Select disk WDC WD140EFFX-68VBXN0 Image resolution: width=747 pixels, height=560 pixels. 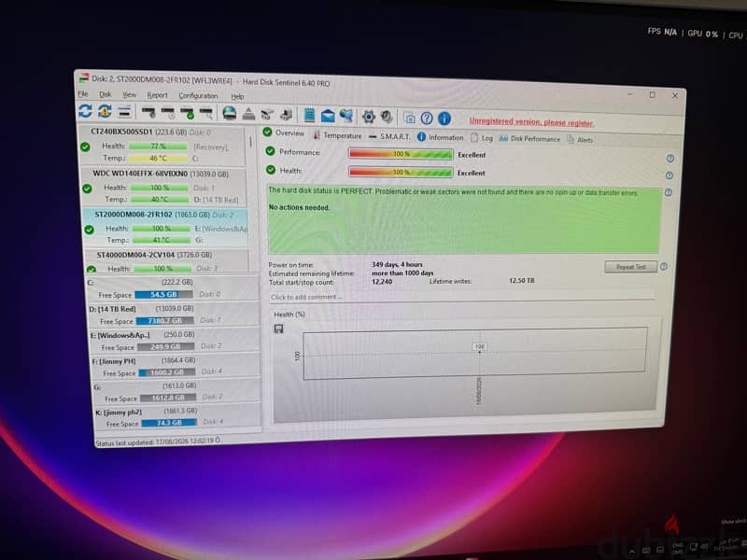165,187
